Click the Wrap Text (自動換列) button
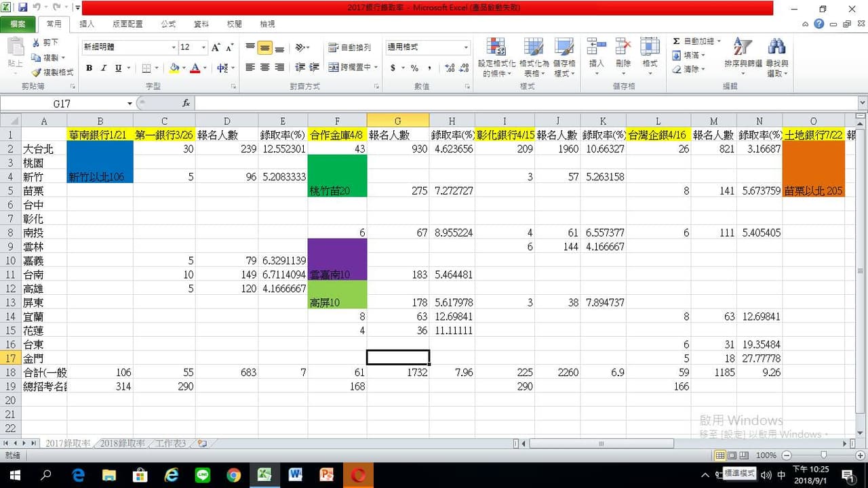The height and width of the screenshot is (488, 868). [350, 47]
